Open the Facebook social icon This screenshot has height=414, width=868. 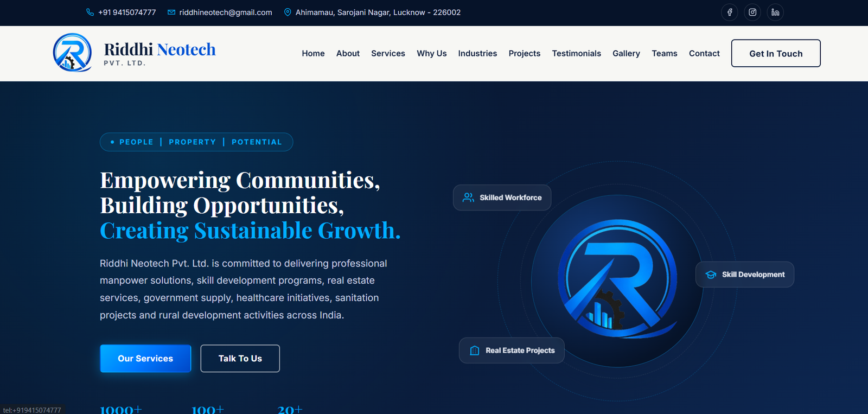pyautogui.click(x=730, y=12)
